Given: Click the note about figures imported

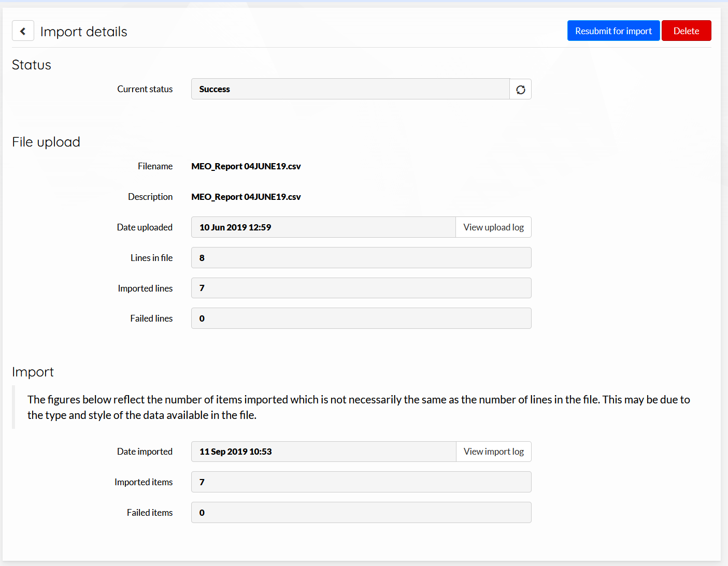Looking at the screenshot, I should 359,407.
